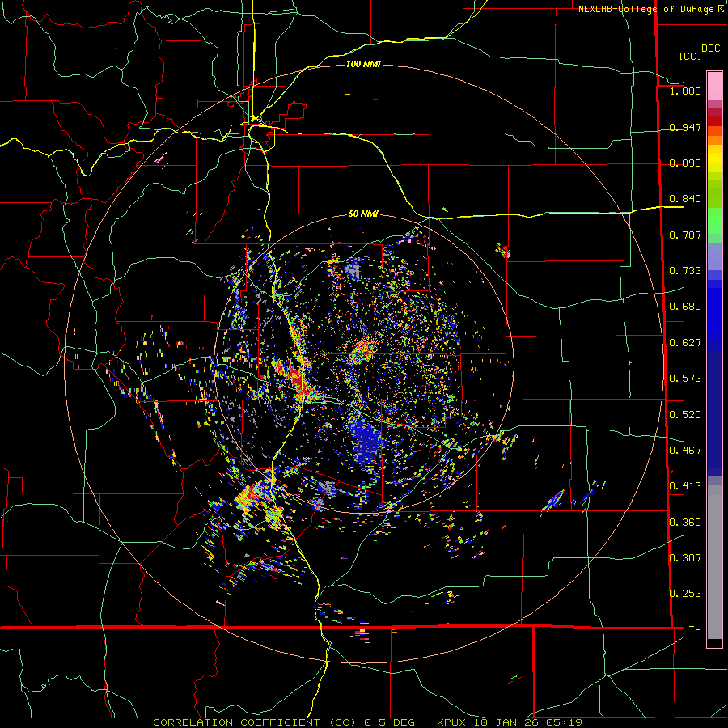Image resolution: width=728 pixels, height=728 pixels.
Task: Select the 0.573 legend value
Action: pos(685,379)
